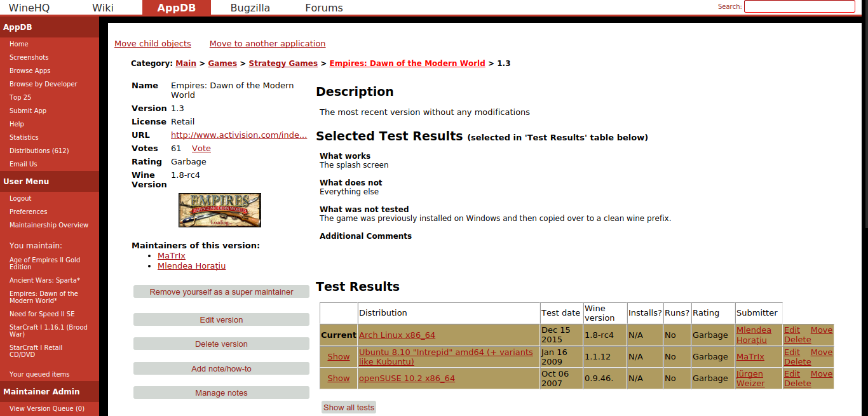The width and height of the screenshot is (868, 416).
Task: Click Remove yourself as a super maintainer
Action: tap(221, 292)
